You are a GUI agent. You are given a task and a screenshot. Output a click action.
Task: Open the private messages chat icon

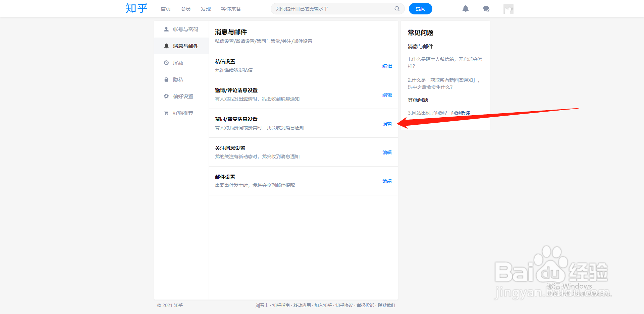486,9
